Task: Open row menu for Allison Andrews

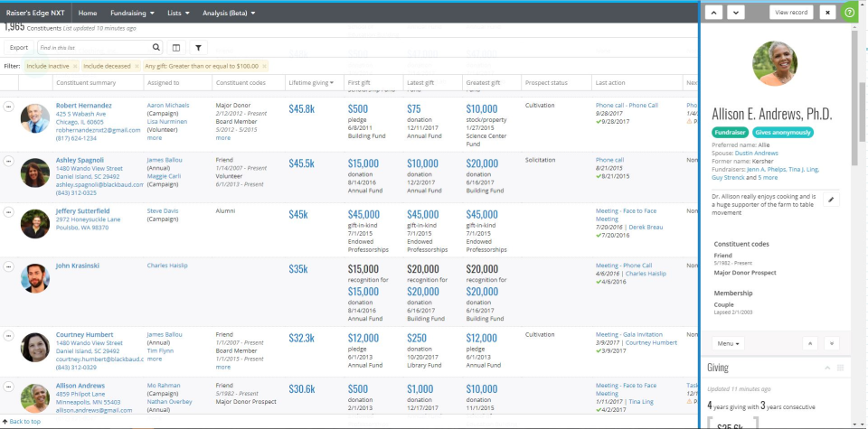Action: coord(8,387)
